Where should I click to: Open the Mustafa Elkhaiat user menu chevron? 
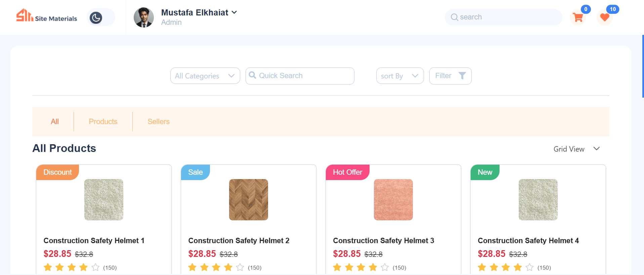click(x=234, y=12)
